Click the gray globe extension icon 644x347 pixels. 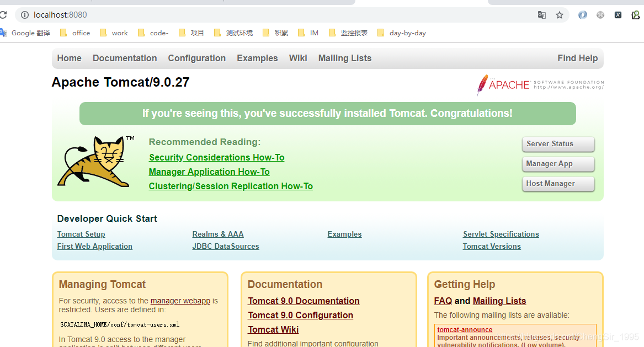[600, 15]
